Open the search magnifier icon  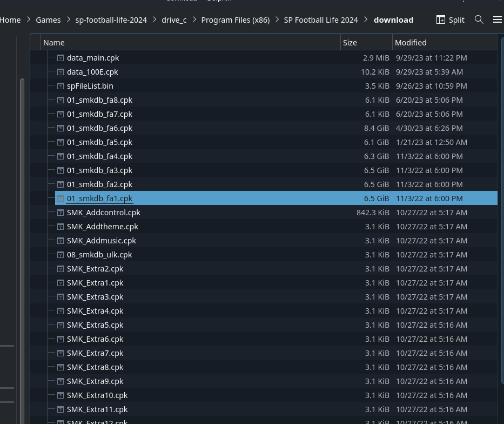point(479,19)
